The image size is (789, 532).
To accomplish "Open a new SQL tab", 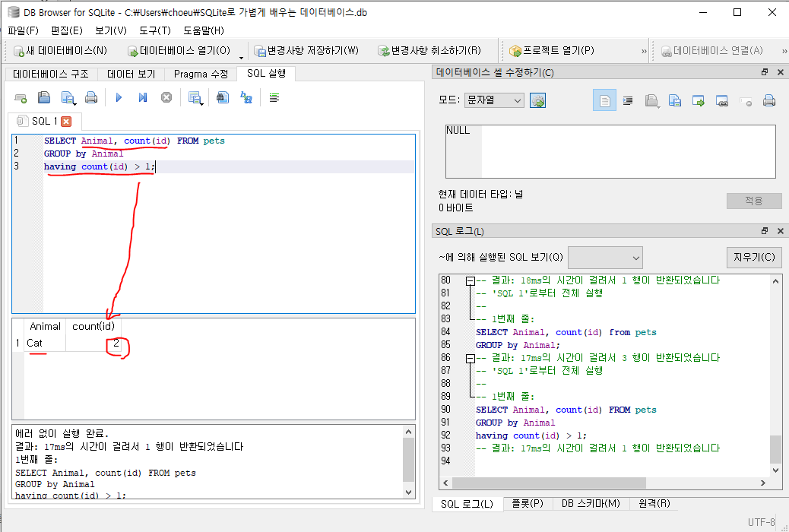I will point(21,97).
